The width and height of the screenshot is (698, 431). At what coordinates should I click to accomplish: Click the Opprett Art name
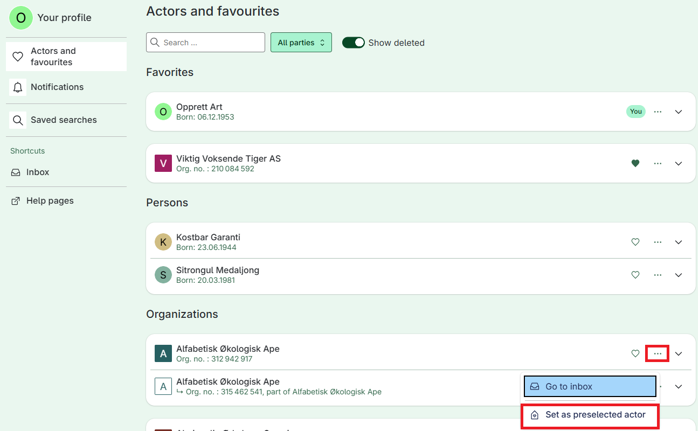click(x=199, y=107)
